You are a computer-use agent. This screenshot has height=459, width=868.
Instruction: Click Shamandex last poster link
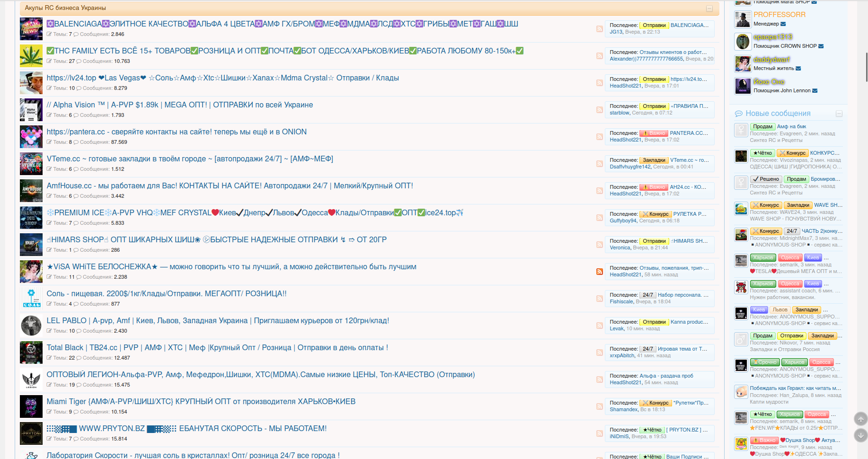pyautogui.click(x=624, y=410)
